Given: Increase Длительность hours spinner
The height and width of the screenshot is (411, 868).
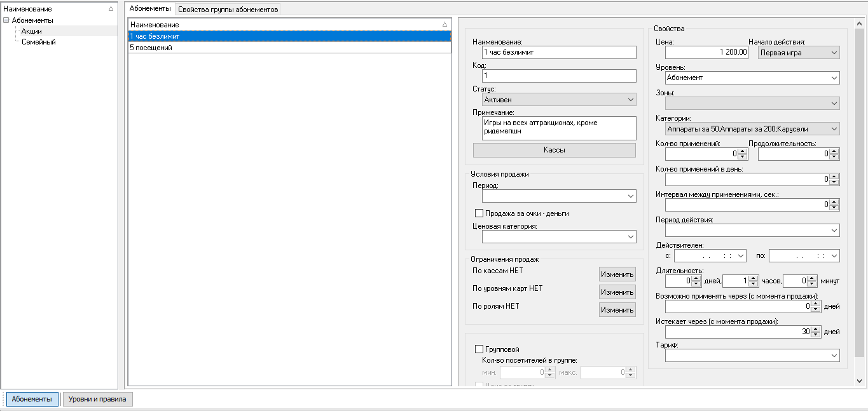Looking at the screenshot, I should (754, 278).
